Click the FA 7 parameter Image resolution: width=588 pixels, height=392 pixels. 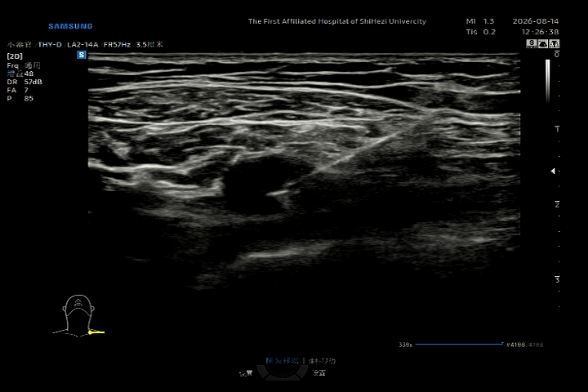point(18,90)
